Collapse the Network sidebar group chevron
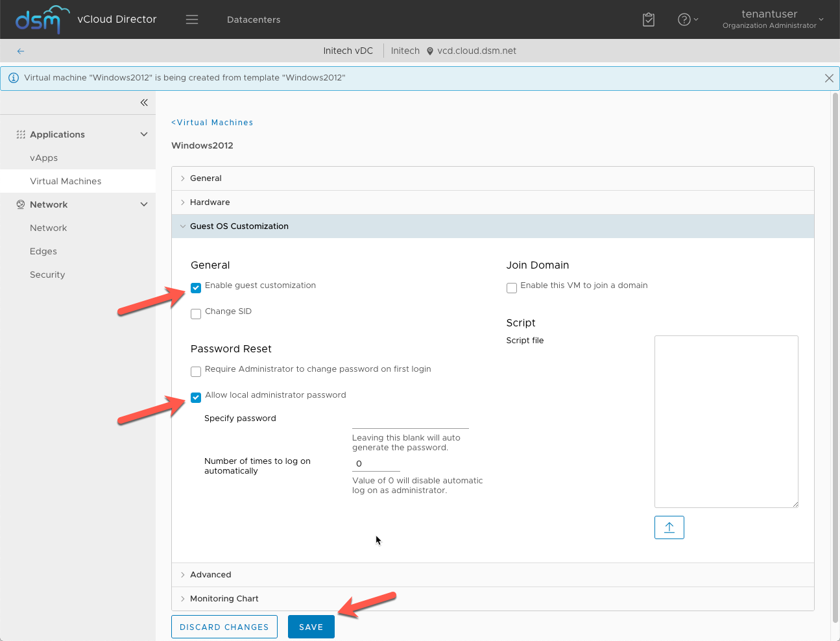The width and height of the screenshot is (840, 641). (x=144, y=204)
